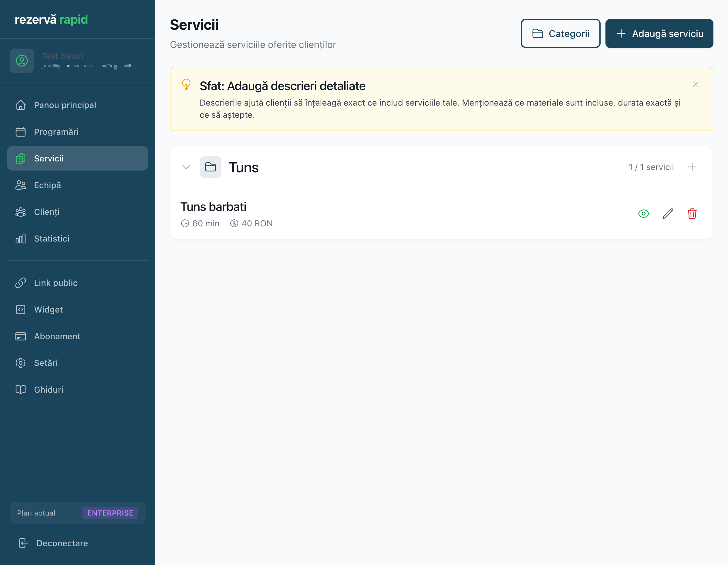The image size is (728, 565).
Task: Collapse the Tuns category chevron
Action: pos(186,167)
